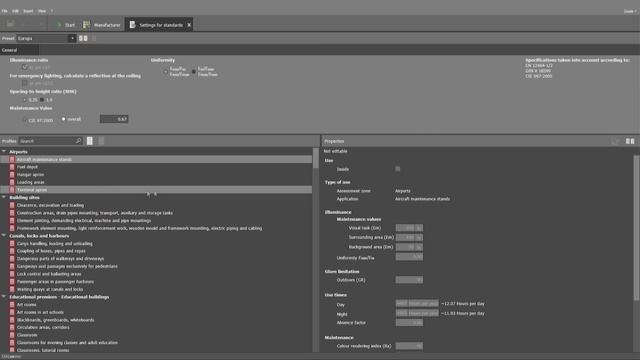Click the red icon of Blackboards, greenboards, whiteboards
The width and height of the screenshot is (640, 360).
coord(12,320)
